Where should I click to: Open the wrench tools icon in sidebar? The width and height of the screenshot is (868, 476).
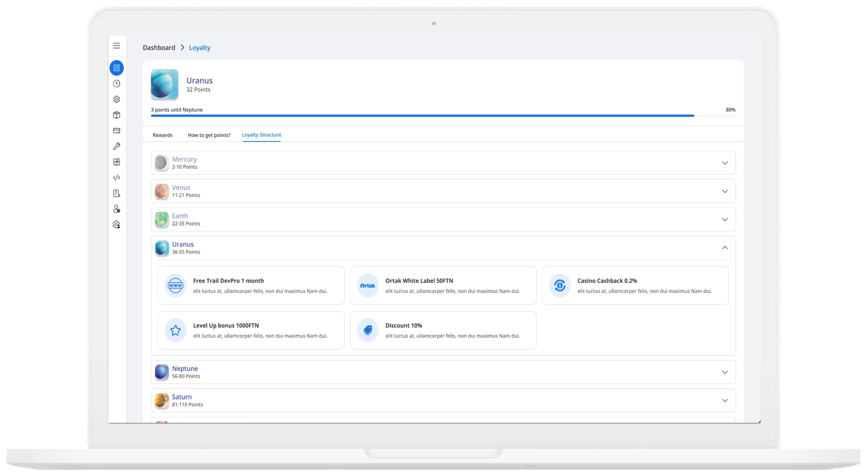tap(117, 146)
